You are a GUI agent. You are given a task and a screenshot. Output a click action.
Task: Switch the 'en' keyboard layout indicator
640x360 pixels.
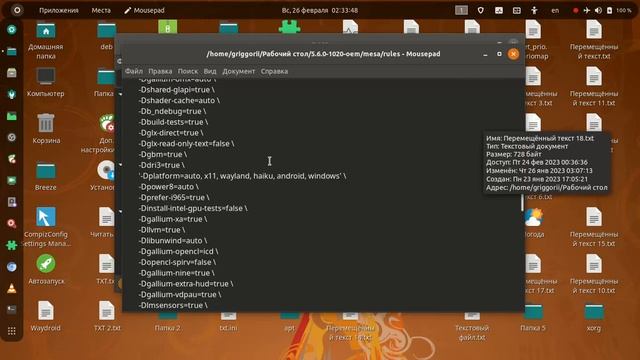(555, 10)
